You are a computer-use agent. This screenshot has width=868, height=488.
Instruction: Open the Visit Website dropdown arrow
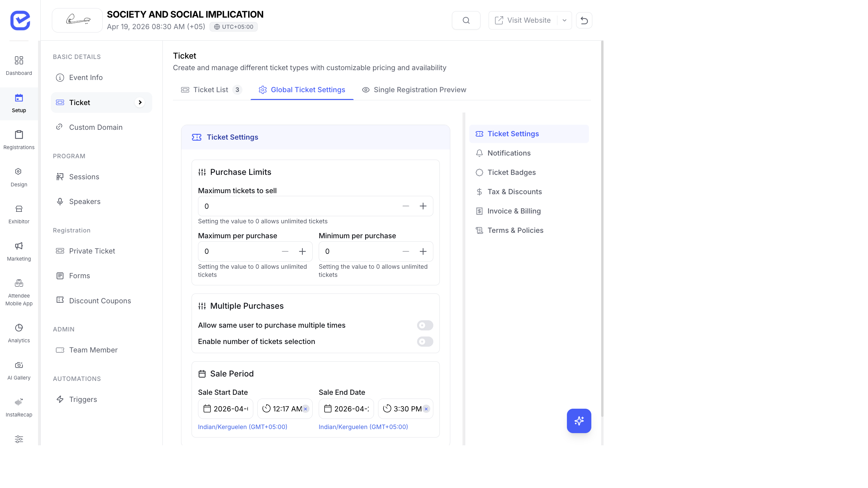point(564,20)
